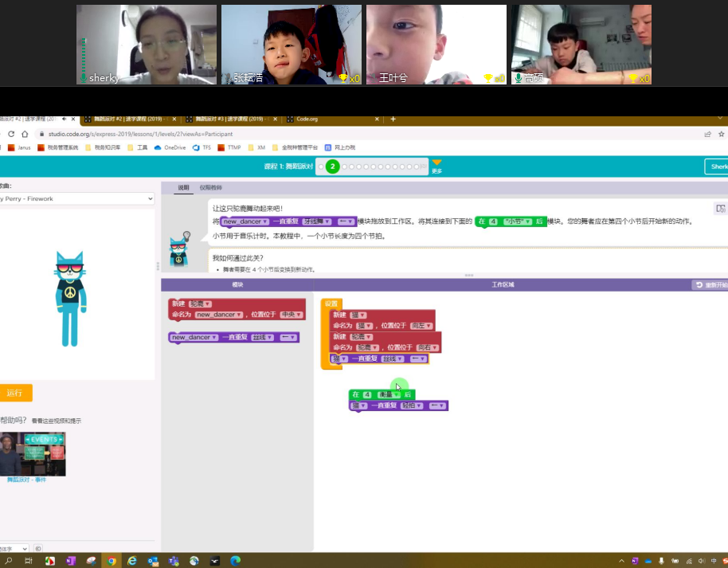This screenshot has width=728, height=568.
Task: Go to the browser home page icon
Action: 25,134
